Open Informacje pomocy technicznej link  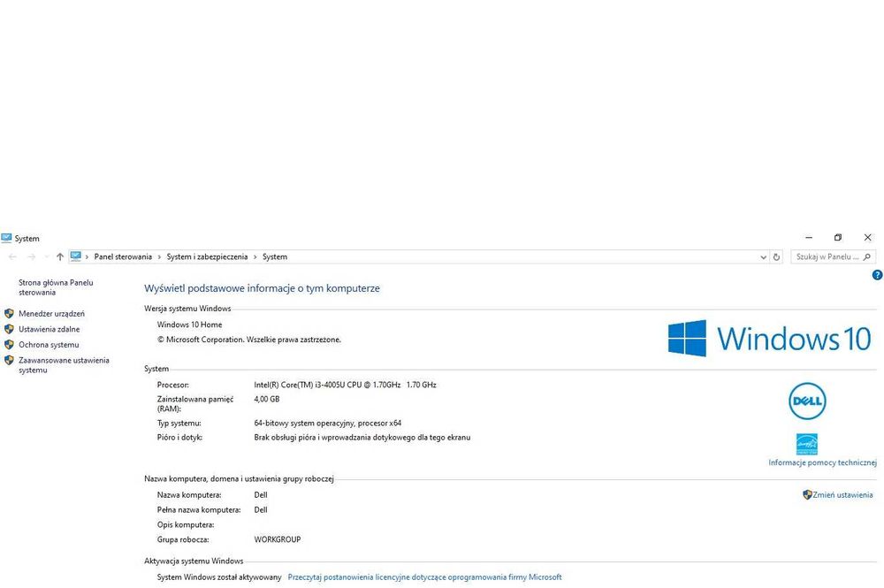click(822, 462)
